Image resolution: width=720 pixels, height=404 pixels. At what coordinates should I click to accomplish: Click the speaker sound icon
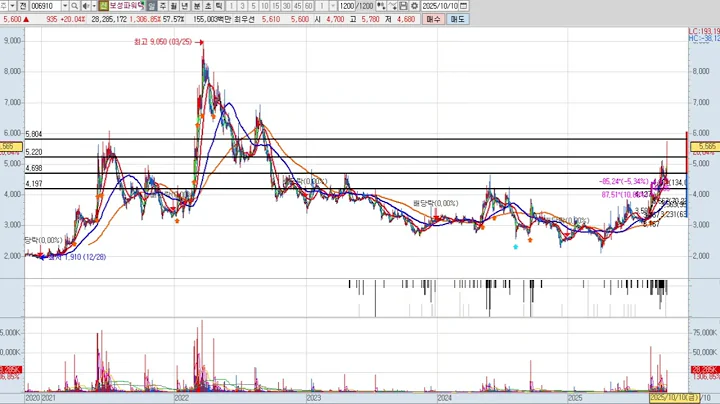point(86,6)
